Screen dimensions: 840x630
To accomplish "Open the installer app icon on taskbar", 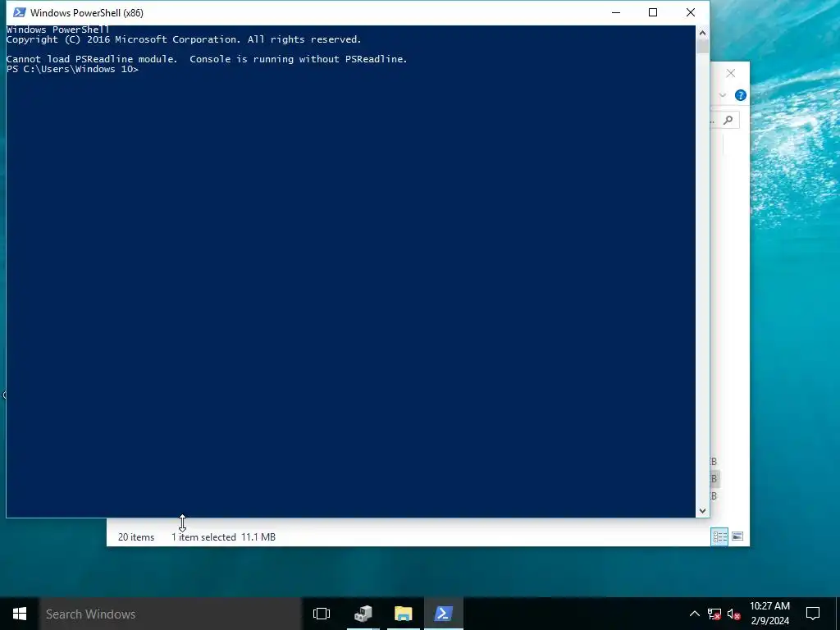I will pyautogui.click(x=363, y=614).
